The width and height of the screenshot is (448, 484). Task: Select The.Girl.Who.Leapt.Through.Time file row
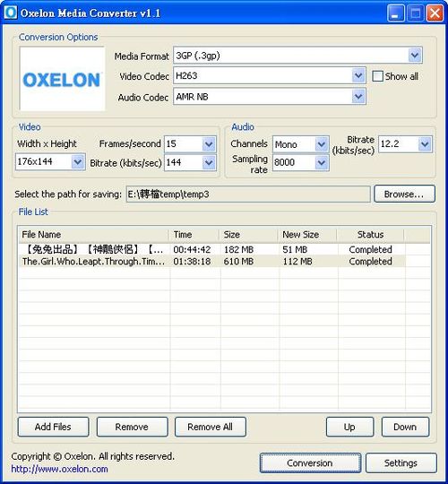(211, 262)
